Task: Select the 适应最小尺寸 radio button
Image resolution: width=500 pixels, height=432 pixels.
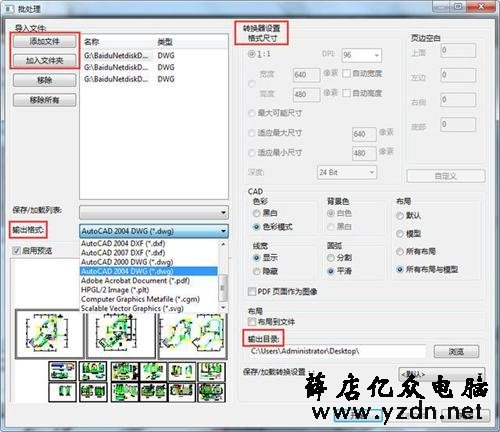Action: (252, 153)
